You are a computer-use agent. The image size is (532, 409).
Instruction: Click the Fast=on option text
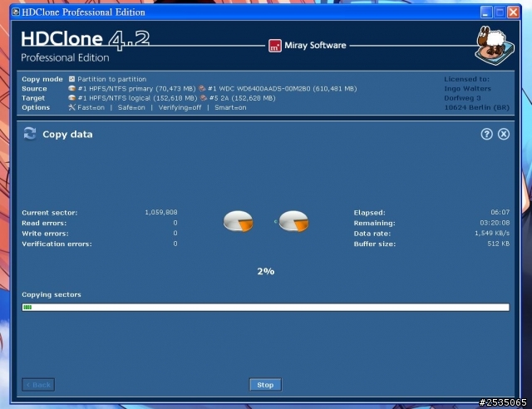(91, 107)
